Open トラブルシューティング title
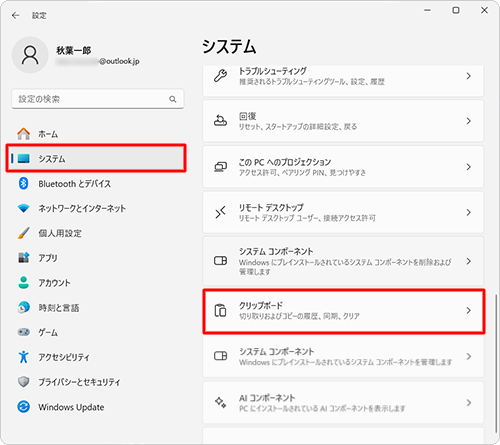 tap(273, 71)
